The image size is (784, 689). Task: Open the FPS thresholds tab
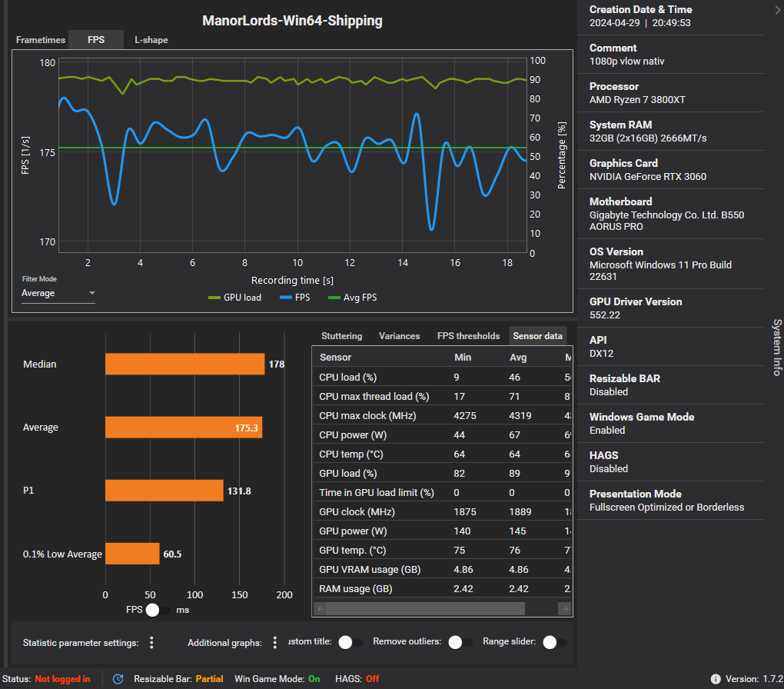468,336
